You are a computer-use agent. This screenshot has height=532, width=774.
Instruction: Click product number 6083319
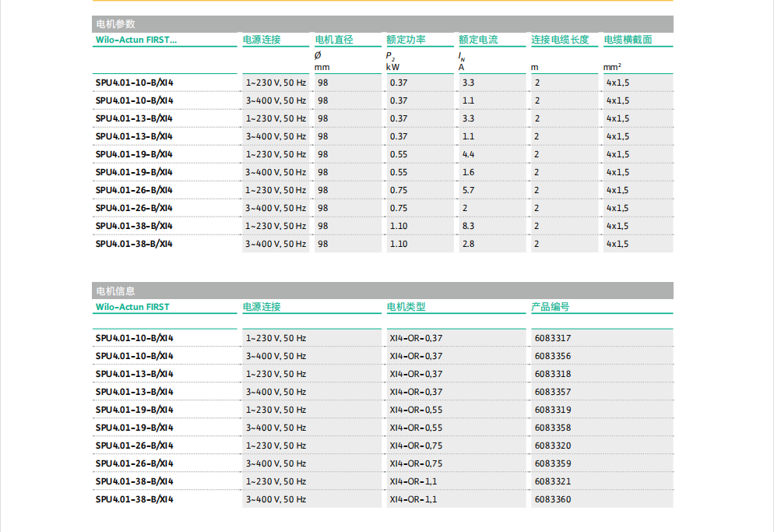(x=553, y=410)
